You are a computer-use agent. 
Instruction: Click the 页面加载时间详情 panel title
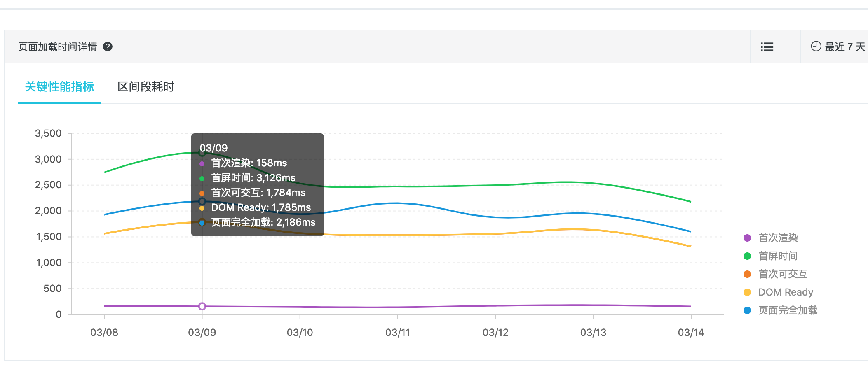coord(58,47)
